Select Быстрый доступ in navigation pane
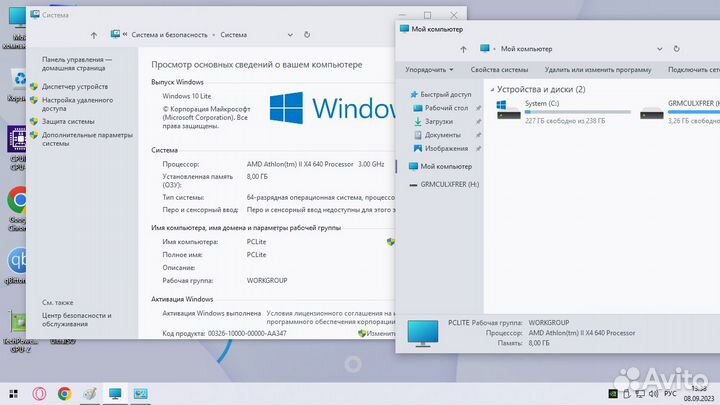Viewport: 720px width, 405px height. pyautogui.click(x=445, y=94)
